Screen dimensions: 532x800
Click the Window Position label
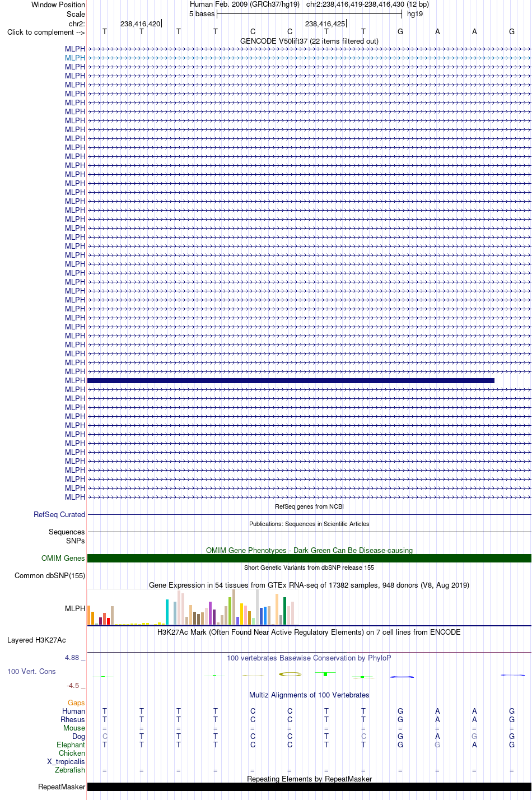[58, 4]
